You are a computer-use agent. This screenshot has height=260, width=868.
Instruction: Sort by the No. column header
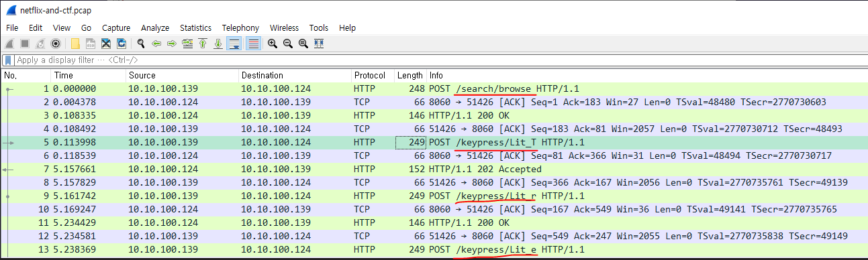[x=26, y=76]
